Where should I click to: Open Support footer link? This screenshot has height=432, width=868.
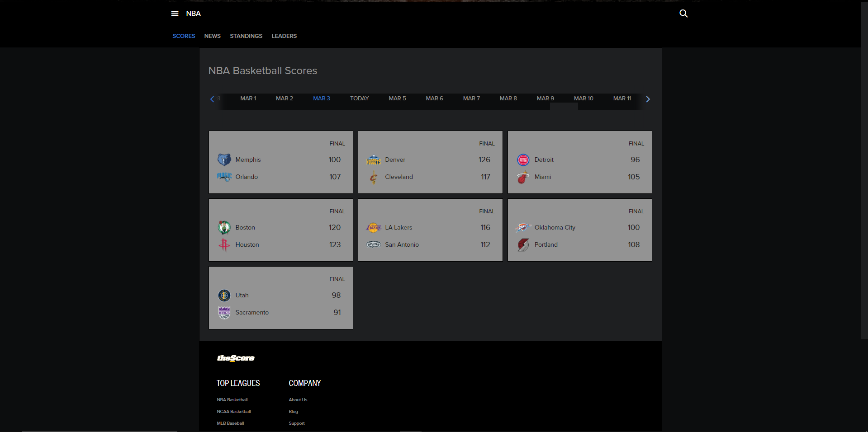point(297,423)
